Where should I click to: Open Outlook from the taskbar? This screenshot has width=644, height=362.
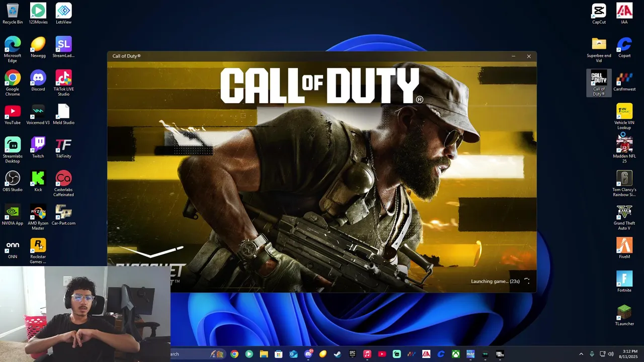[293, 354]
